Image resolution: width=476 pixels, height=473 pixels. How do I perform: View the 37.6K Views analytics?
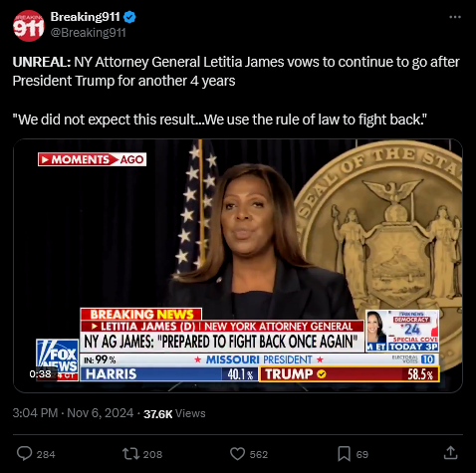pyautogui.click(x=174, y=413)
